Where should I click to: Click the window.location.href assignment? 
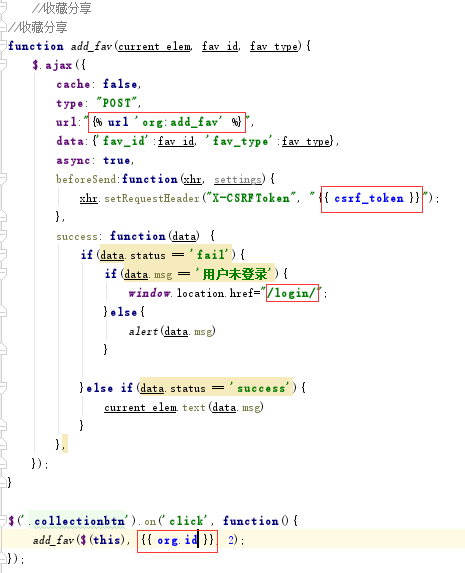[227, 293]
